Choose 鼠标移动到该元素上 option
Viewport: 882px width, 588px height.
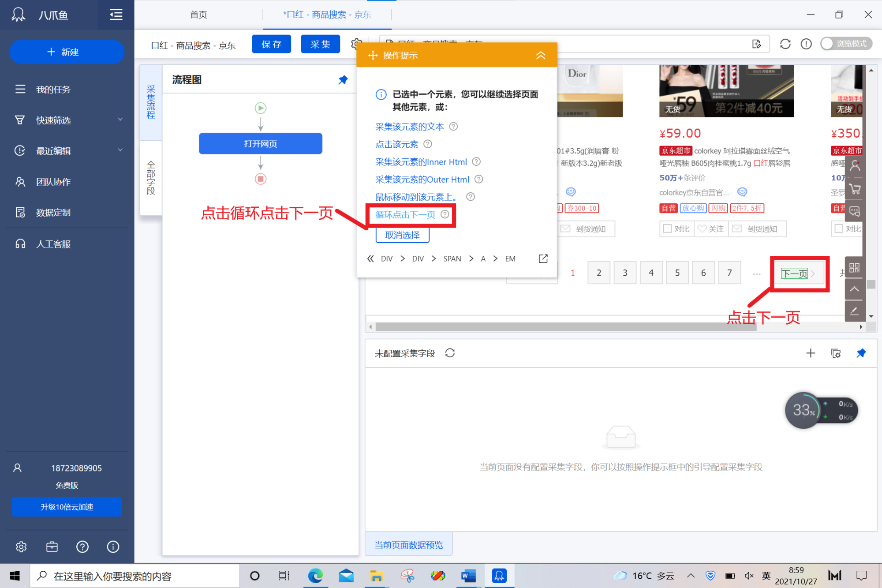pyautogui.click(x=417, y=197)
